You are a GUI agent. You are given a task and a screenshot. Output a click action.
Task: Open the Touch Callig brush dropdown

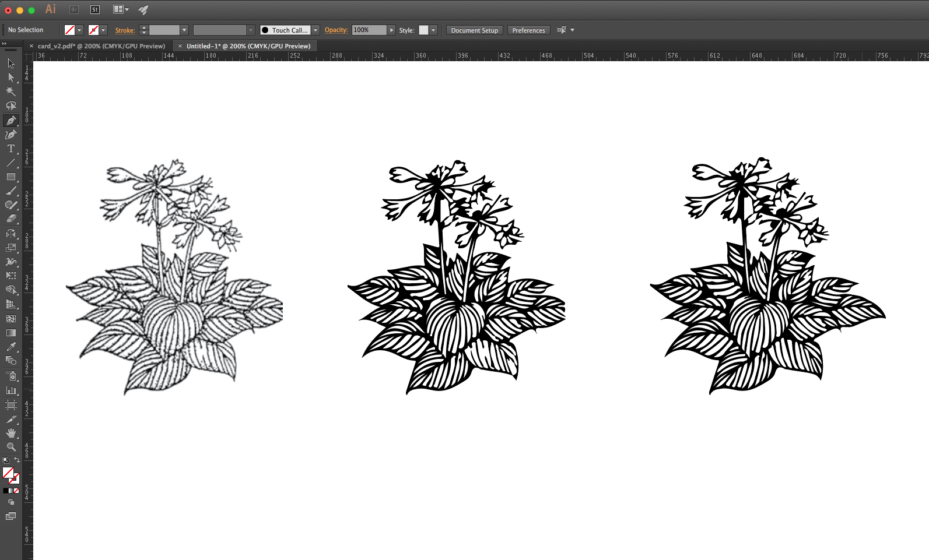pyautogui.click(x=315, y=30)
